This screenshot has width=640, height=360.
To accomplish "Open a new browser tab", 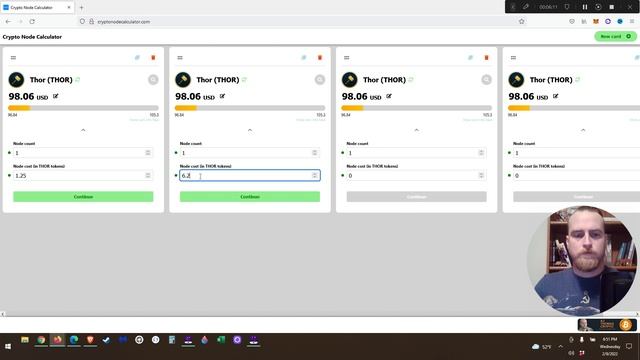I will (81, 7).
